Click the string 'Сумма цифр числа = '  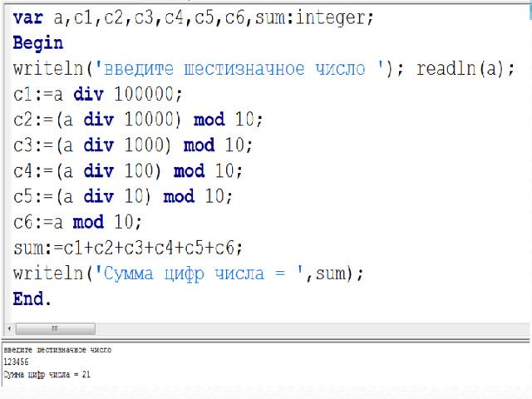pos(199,273)
